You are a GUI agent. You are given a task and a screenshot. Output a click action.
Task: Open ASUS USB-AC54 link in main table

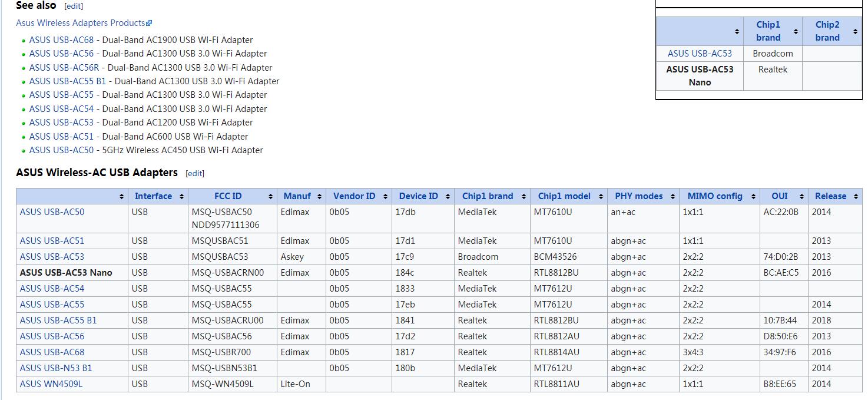(x=52, y=289)
